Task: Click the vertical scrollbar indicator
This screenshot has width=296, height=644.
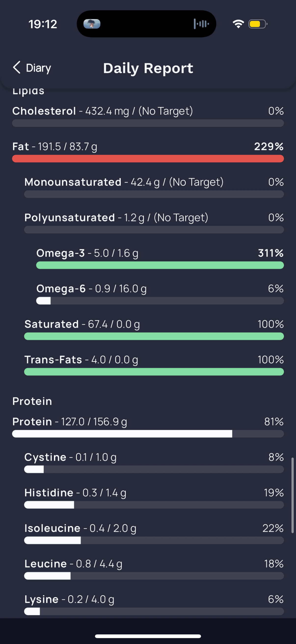Action: [293, 495]
